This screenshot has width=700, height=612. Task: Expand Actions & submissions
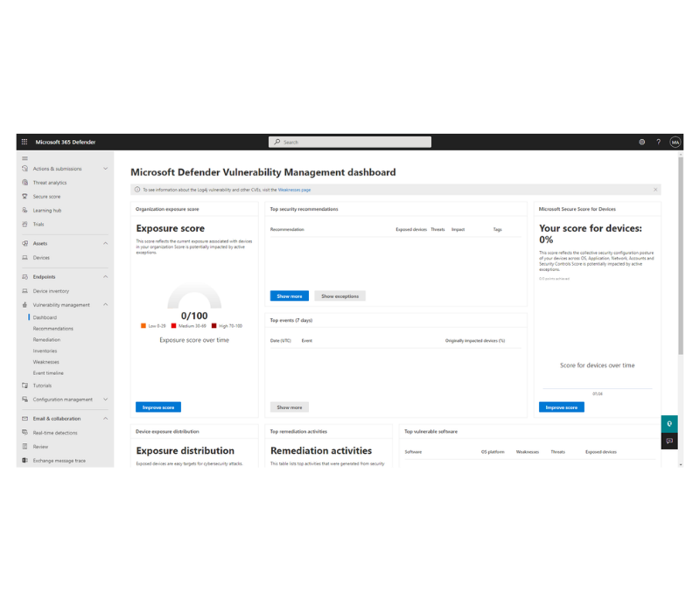pos(106,168)
